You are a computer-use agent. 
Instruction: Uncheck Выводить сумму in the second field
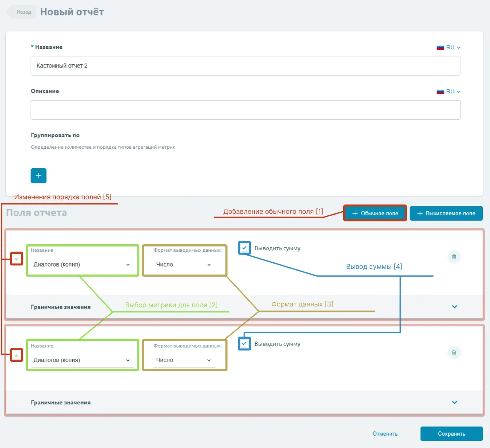pos(245,344)
